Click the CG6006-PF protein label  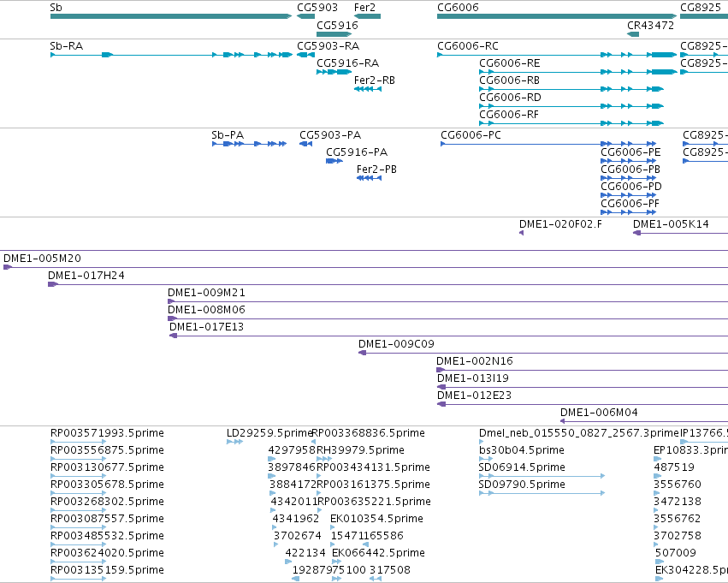[x=630, y=204]
